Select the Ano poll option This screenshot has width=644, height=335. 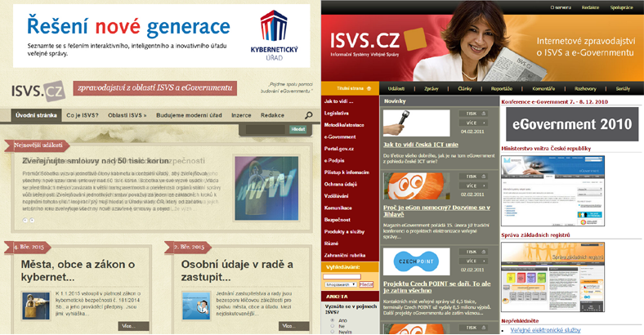coord(333,320)
